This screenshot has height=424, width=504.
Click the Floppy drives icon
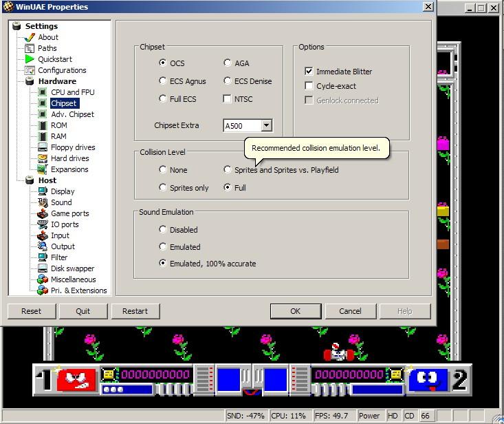(43, 147)
